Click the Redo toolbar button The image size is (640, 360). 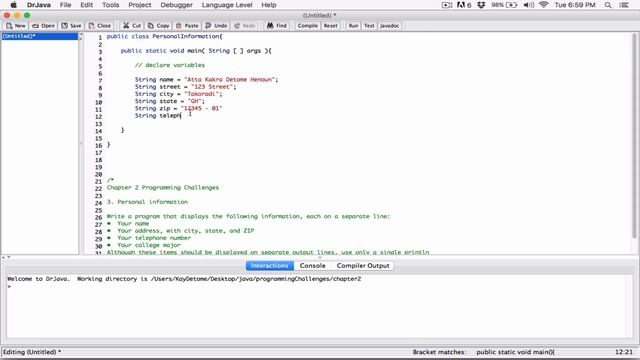point(245,26)
